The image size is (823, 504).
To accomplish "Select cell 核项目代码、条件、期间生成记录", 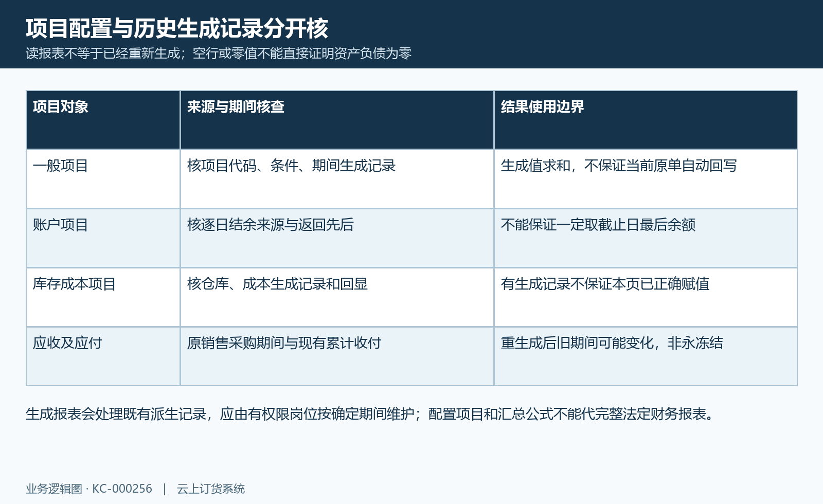I will [337, 179].
